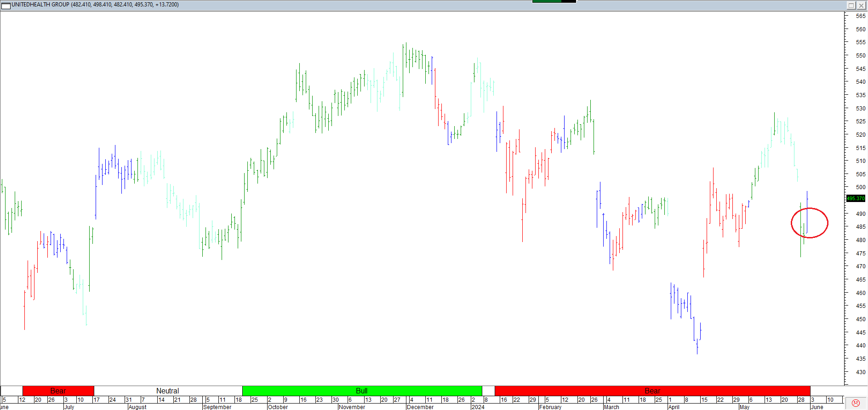
Task: Click the August month label
Action: 137,407
